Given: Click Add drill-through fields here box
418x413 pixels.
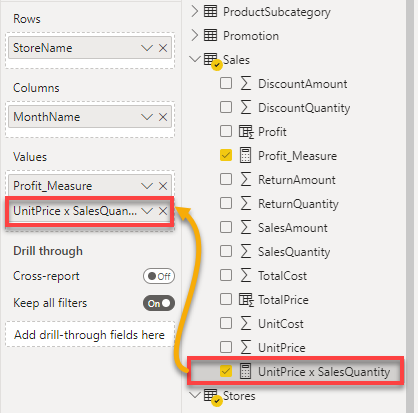Looking at the screenshot, I should (90, 334).
